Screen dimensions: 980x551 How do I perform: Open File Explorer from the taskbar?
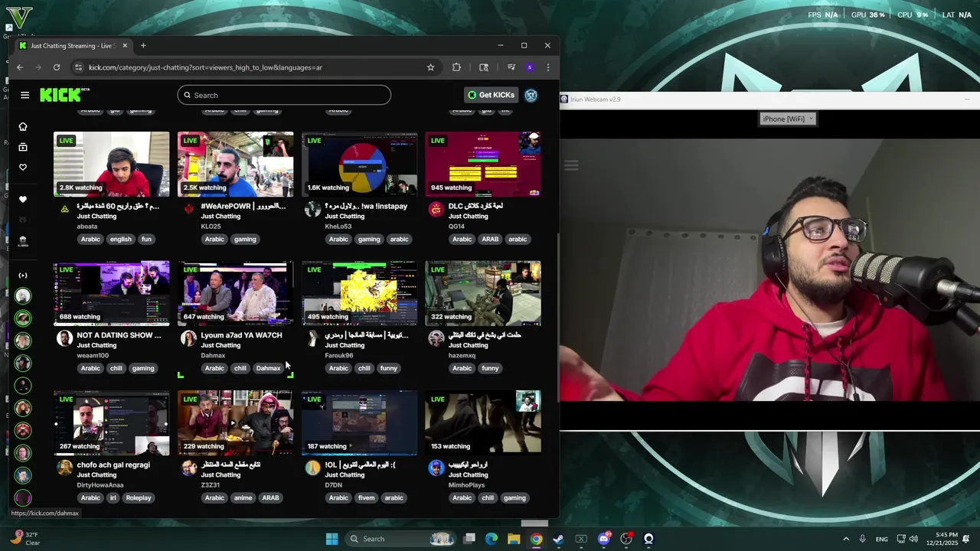point(514,539)
